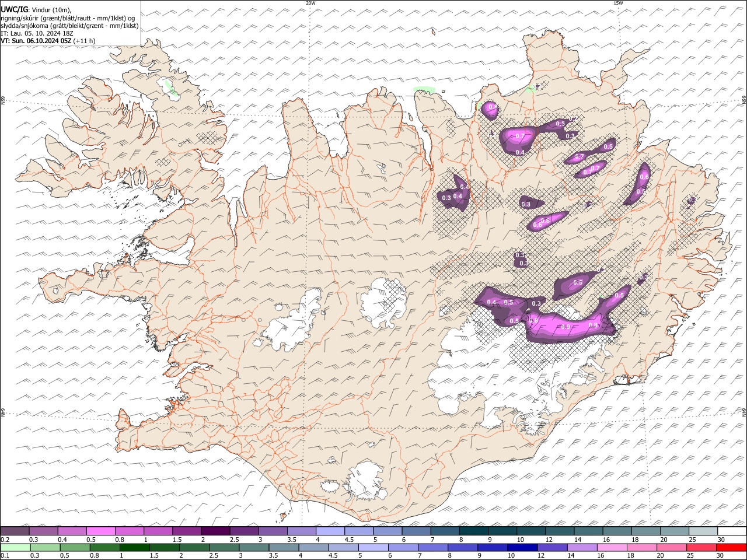This screenshot has height=560, width=747.
Task: Click the lavender 4 mm snow legend swatch
Action: click(x=330, y=531)
